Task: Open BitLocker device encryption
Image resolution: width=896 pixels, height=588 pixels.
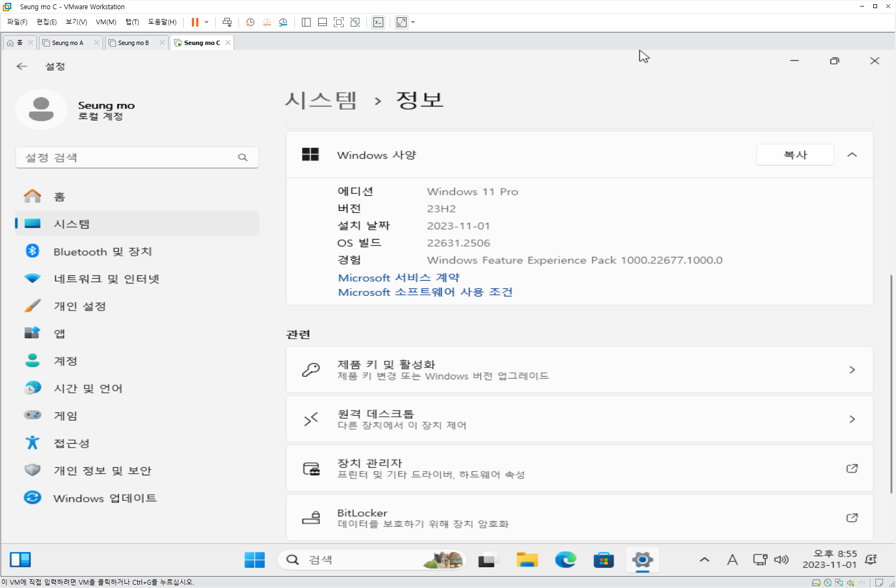Action: pos(579,517)
